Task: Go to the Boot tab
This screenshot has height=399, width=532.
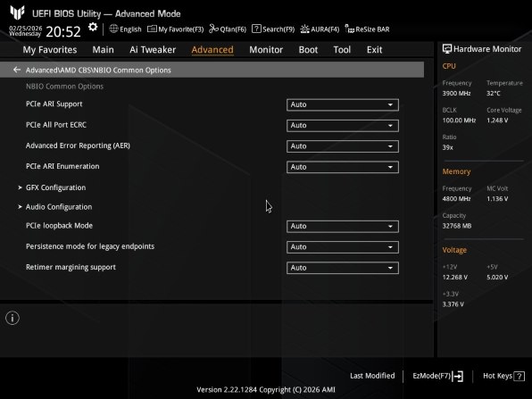Action: tap(308, 49)
